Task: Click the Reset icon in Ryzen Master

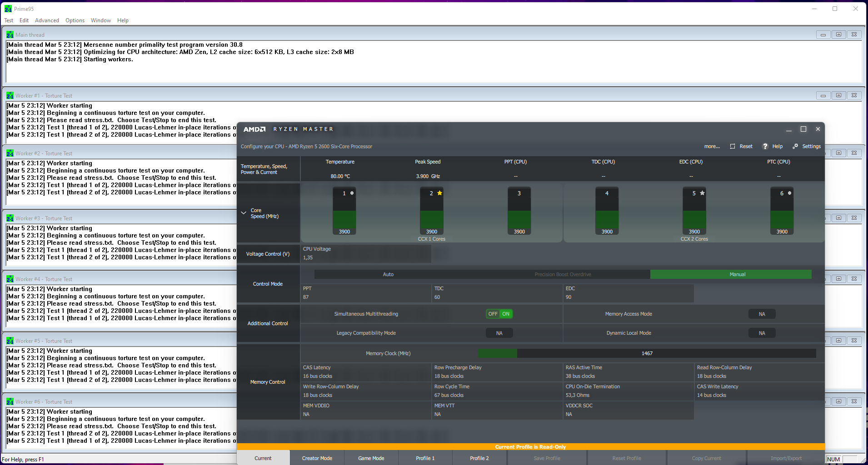Action: click(x=733, y=146)
